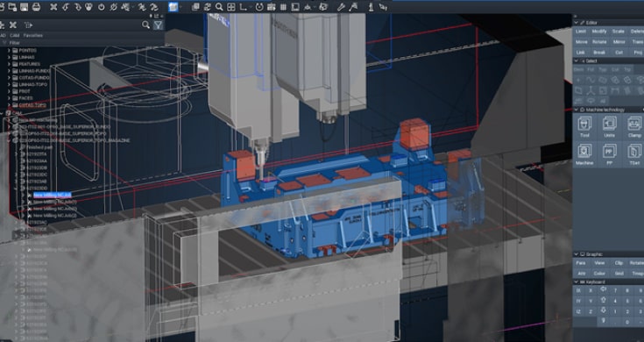Select the Machine icon in Machine technology

click(x=584, y=154)
